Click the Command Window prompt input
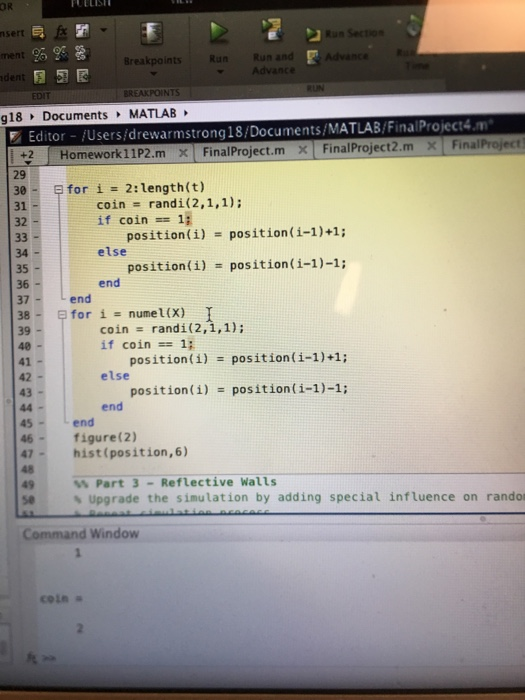This screenshot has width=525, height=700. [286, 658]
